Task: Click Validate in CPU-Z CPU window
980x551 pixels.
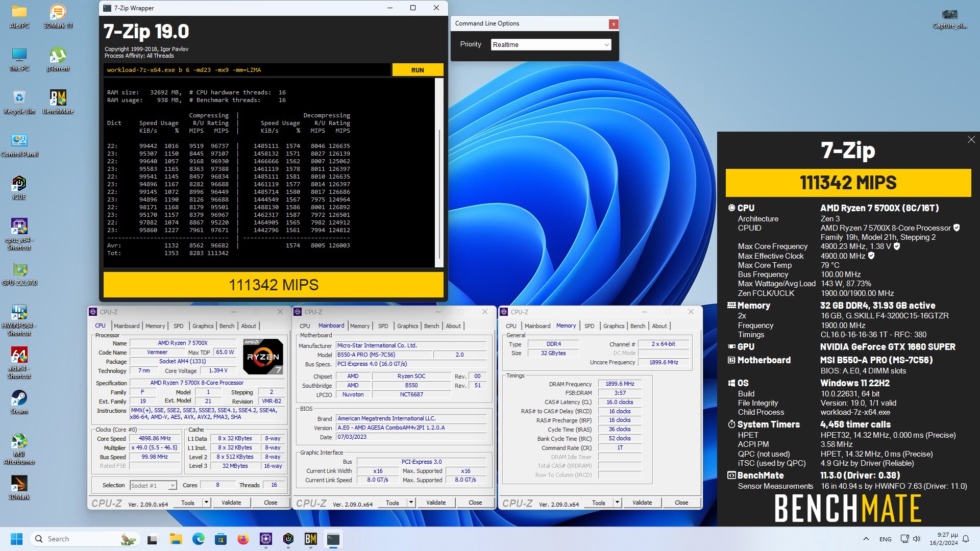Action: [231, 503]
